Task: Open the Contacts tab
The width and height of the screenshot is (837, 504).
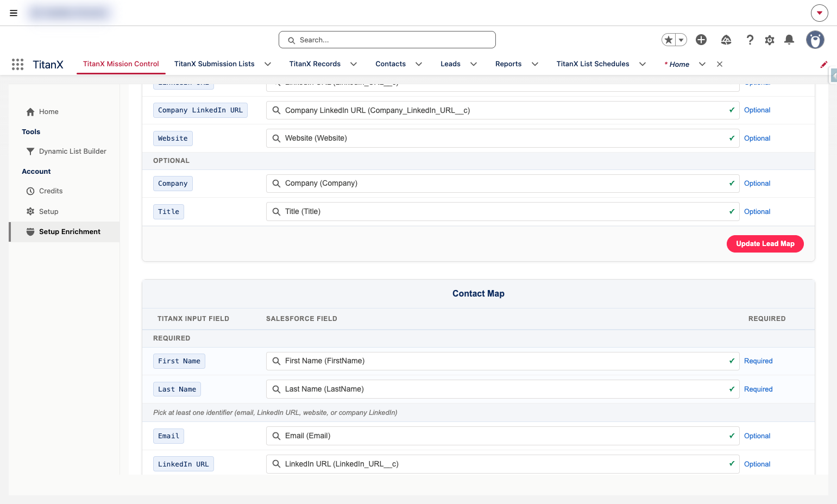Action: pyautogui.click(x=391, y=64)
